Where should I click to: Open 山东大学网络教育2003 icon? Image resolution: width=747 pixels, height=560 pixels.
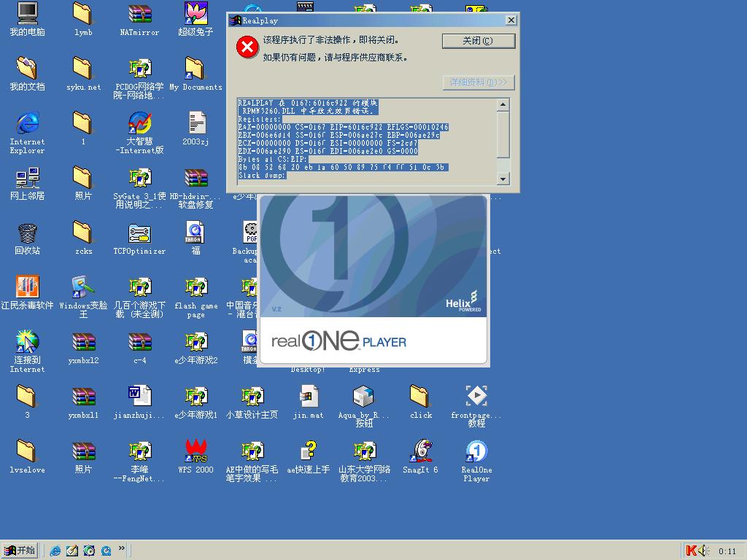coord(365,451)
